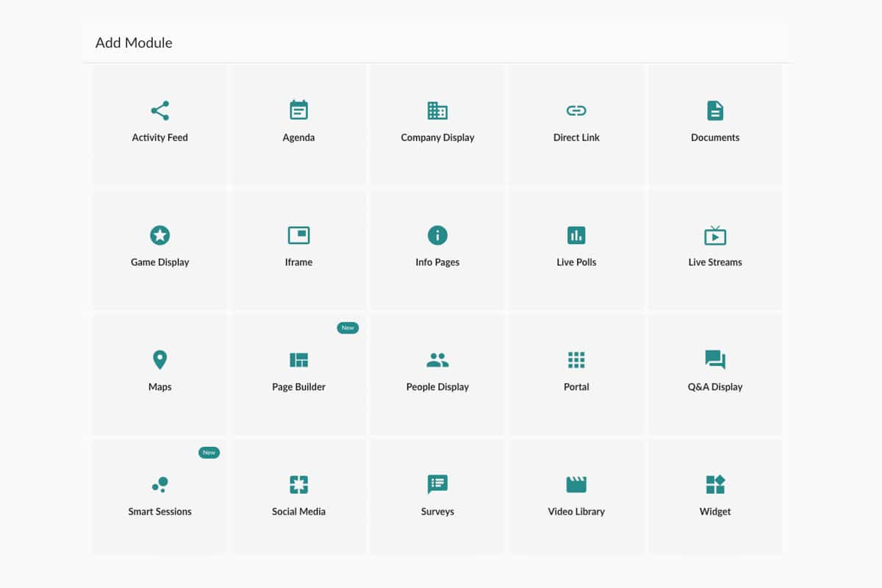Select the Game Display star icon

(x=159, y=235)
